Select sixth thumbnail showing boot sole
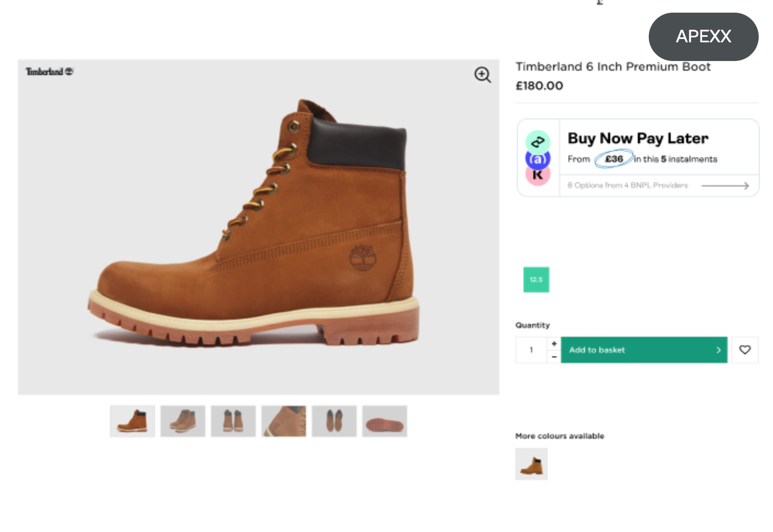 [x=384, y=422]
